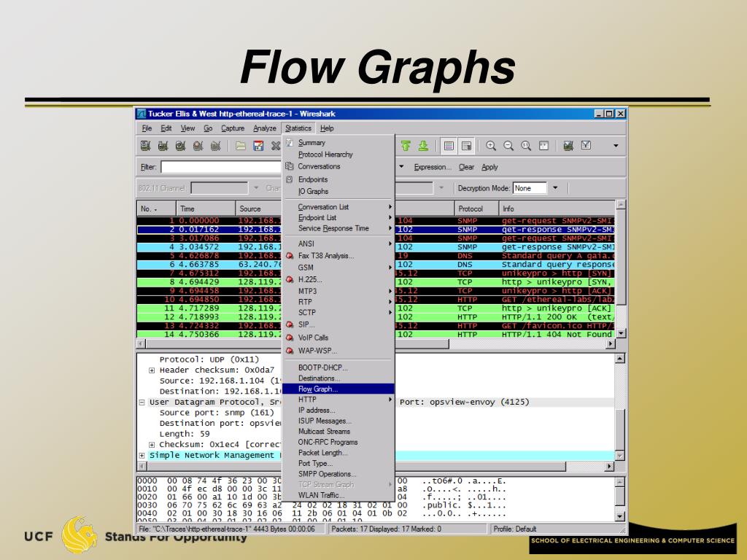Jump to first packet green up arrow

[x=406, y=146]
